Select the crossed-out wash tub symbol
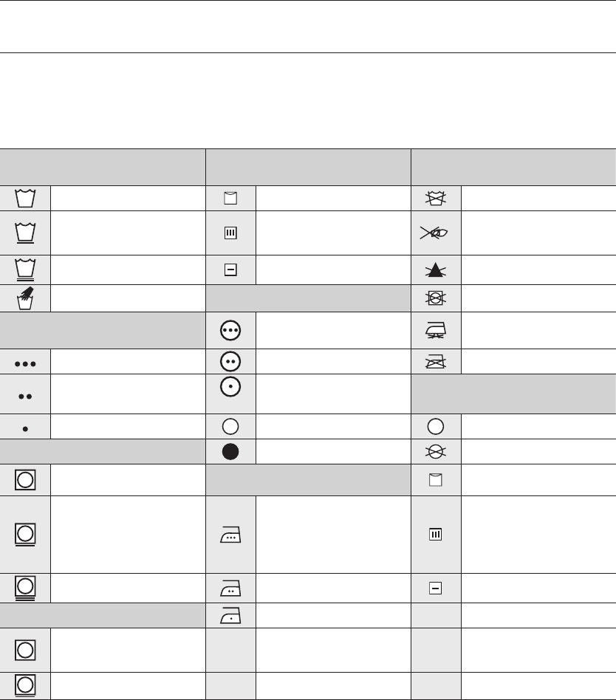 [x=437, y=198]
